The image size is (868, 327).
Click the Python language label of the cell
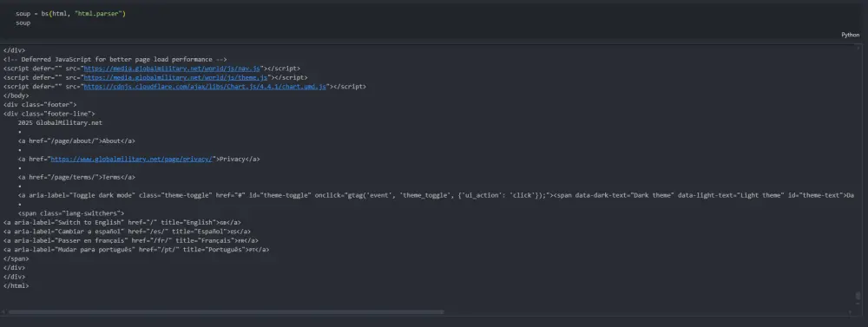[x=851, y=35]
